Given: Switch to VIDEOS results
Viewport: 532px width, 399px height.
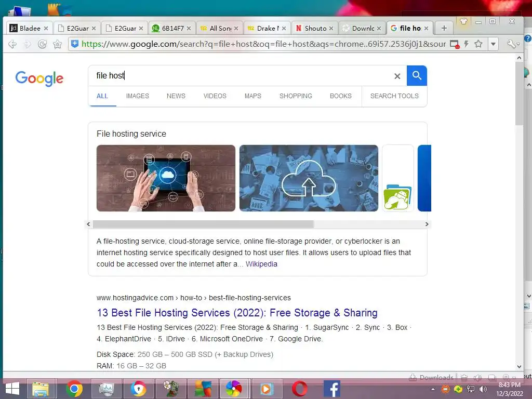Looking at the screenshot, I should (215, 96).
